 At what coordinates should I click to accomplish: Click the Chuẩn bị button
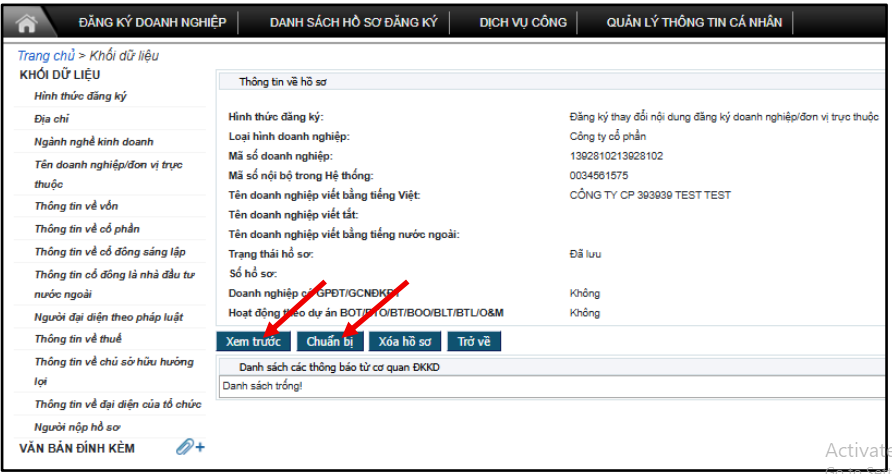coord(330,341)
